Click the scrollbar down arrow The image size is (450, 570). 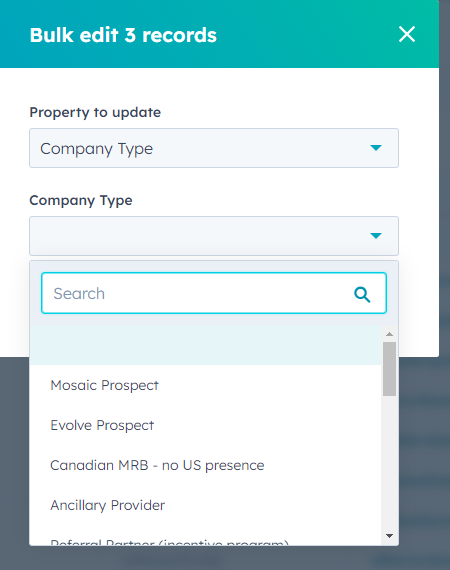[390, 536]
